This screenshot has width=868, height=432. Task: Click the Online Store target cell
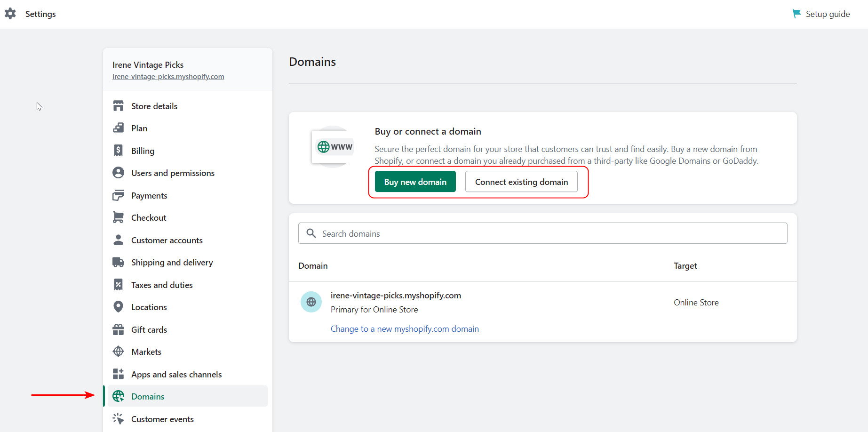tap(696, 302)
